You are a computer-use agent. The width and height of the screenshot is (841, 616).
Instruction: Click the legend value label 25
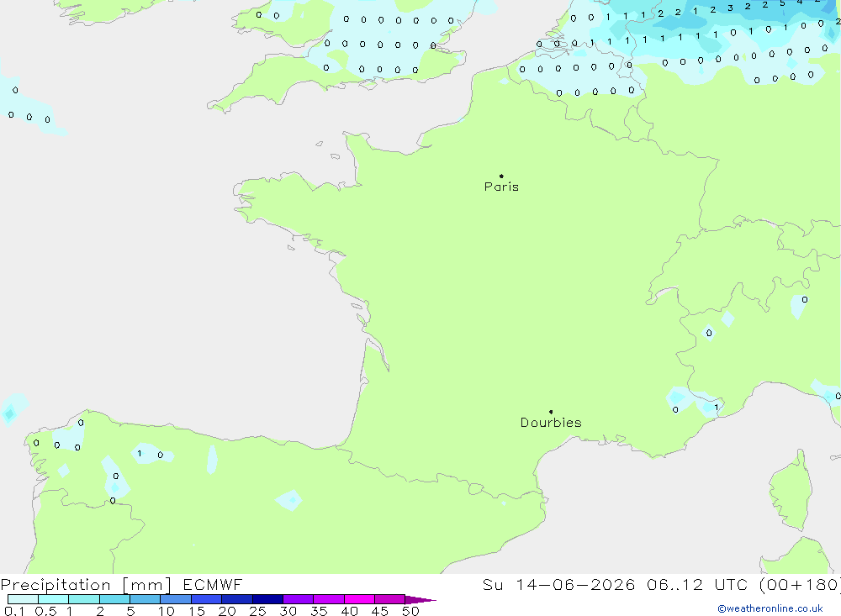click(257, 611)
